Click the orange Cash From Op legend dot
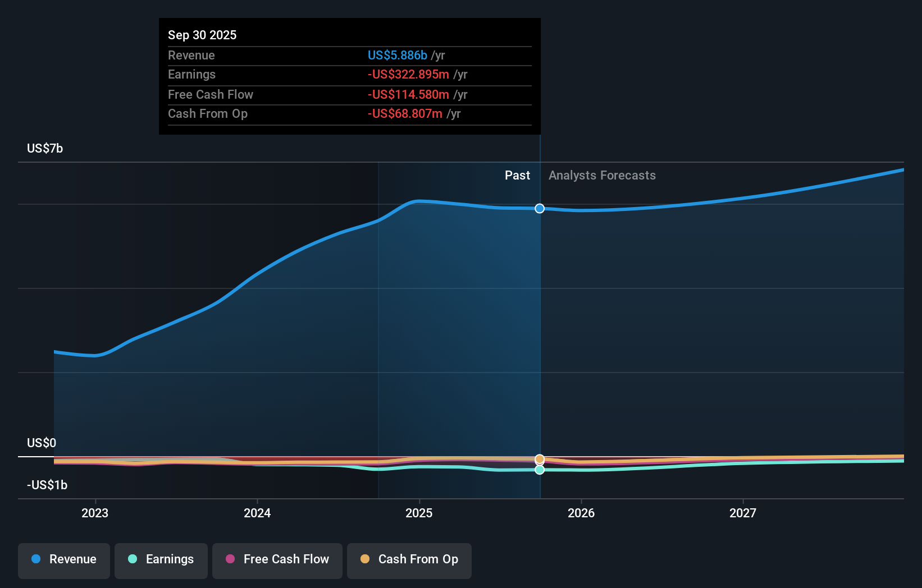The width and height of the screenshot is (922, 588). (365, 559)
